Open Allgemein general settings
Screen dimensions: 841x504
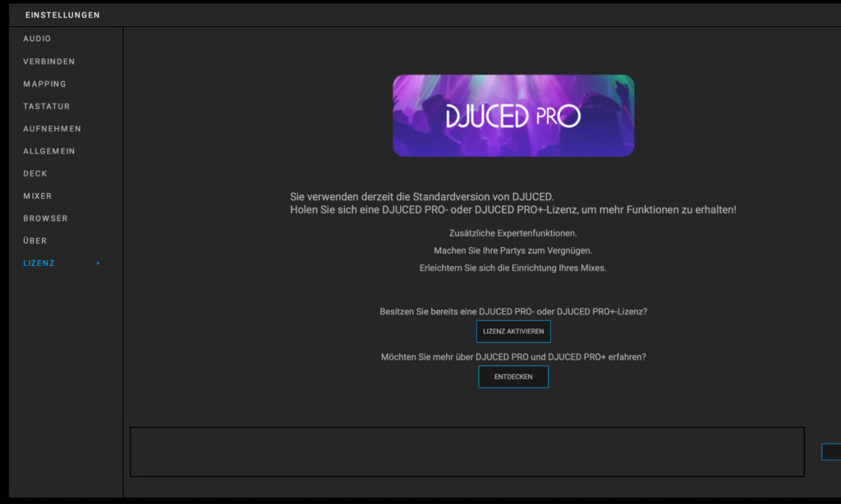[x=48, y=151]
